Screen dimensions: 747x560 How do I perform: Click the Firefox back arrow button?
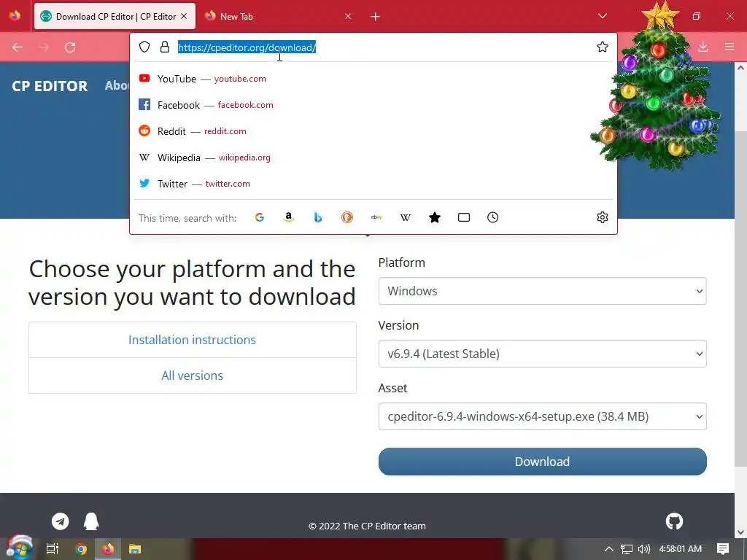tap(18, 47)
